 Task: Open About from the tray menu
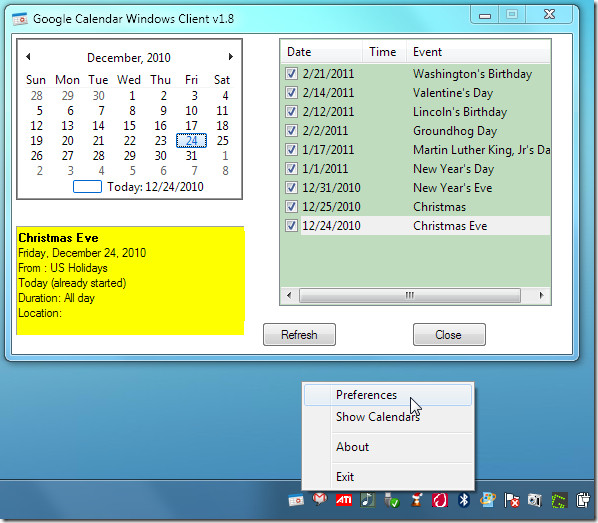click(388, 447)
